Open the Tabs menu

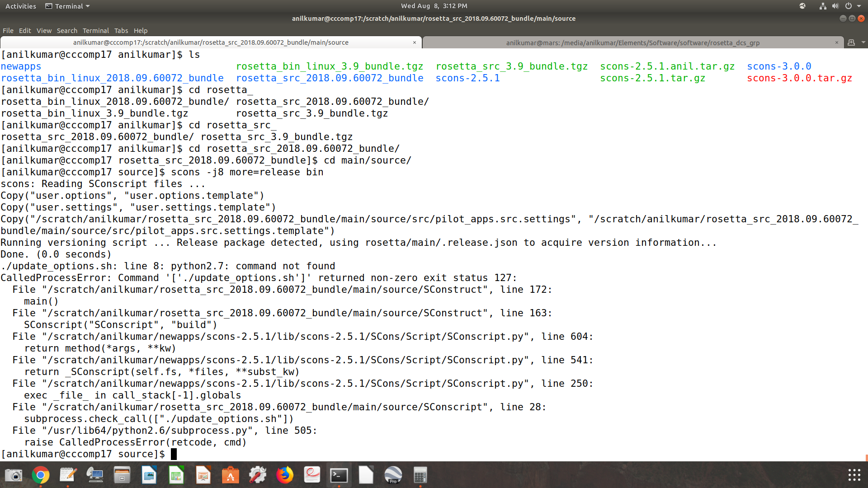coord(121,31)
